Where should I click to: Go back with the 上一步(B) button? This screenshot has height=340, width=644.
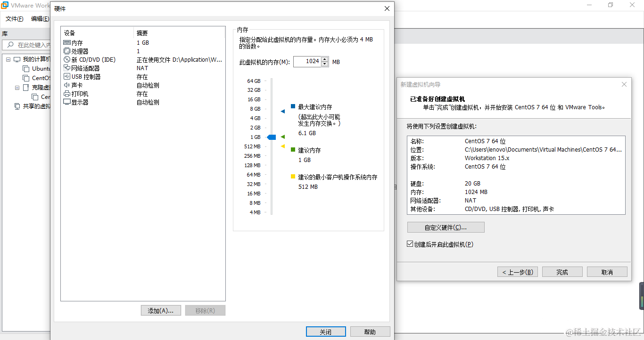[517, 271]
